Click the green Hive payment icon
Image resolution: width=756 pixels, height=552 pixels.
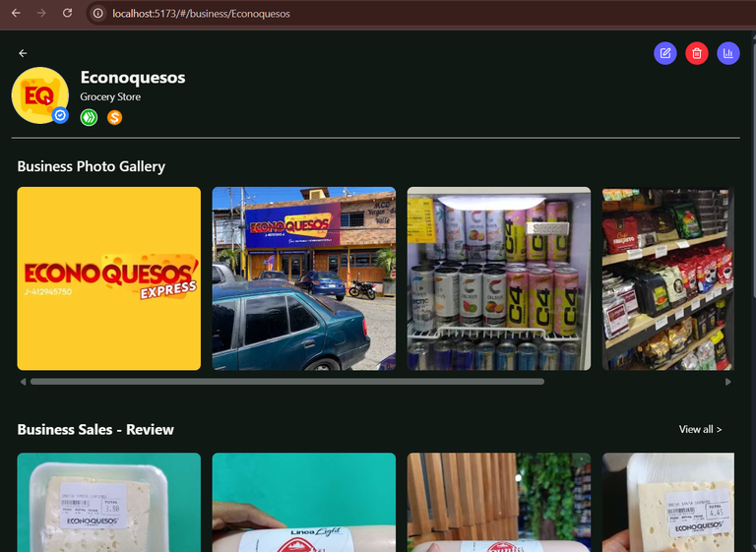pyautogui.click(x=89, y=118)
